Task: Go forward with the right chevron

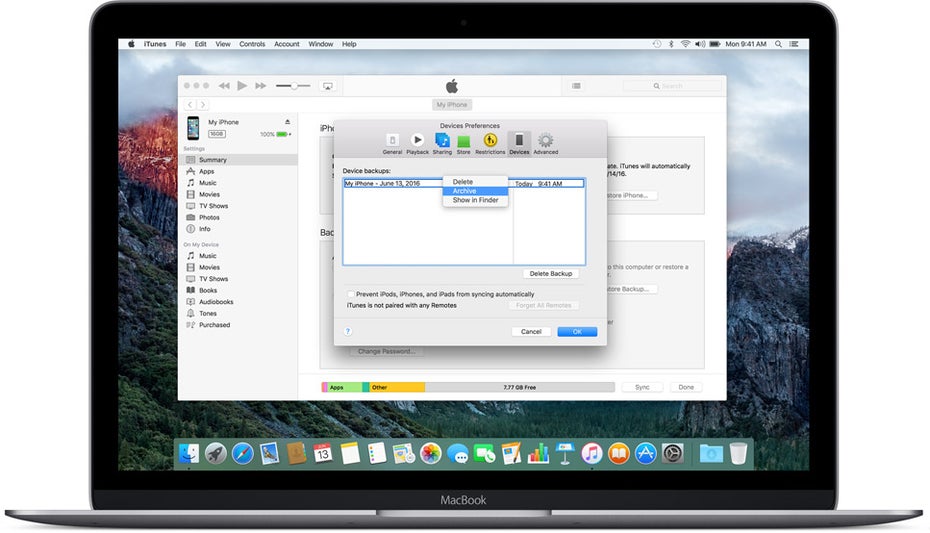Action: pos(203,104)
